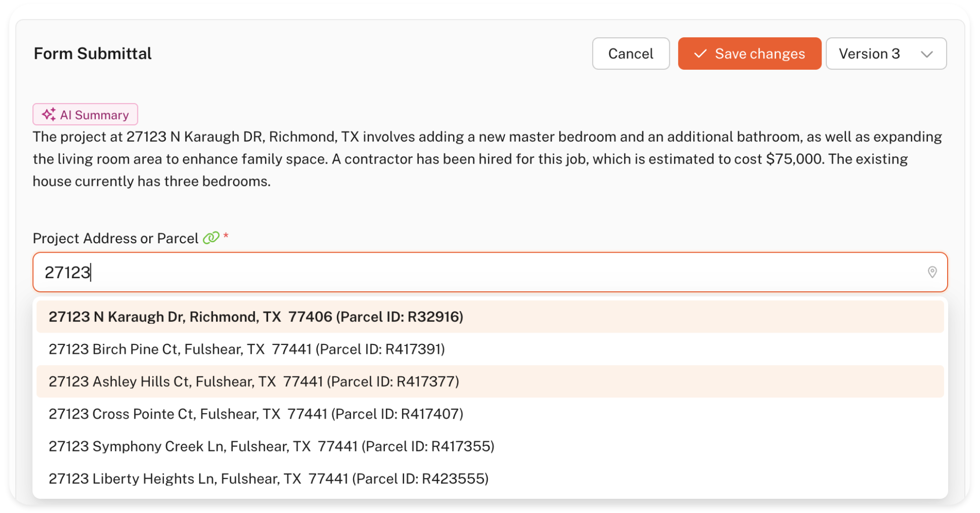Select 27123 Cross Pointe Ct, Fulshear
This screenshot has width=980, height=513.
click(256, 414)
